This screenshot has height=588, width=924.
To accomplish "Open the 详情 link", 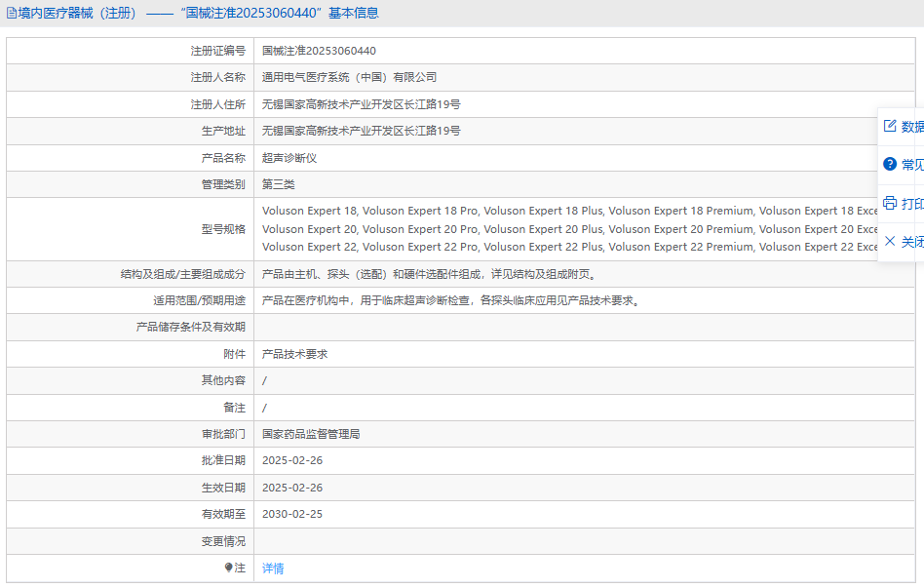I will (273, 568).
